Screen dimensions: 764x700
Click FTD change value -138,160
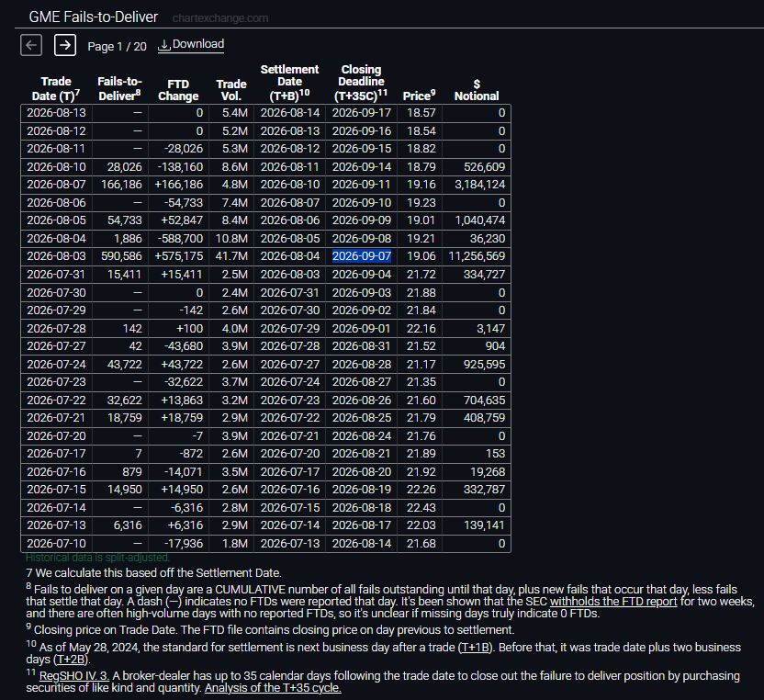(x=180, y=167)
